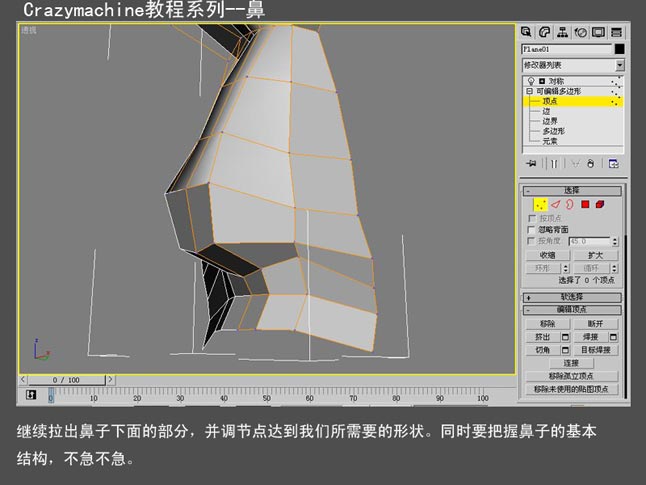646x485 pixels.
Task: Select Edge sub-object level icon
Action: (556, 204)
